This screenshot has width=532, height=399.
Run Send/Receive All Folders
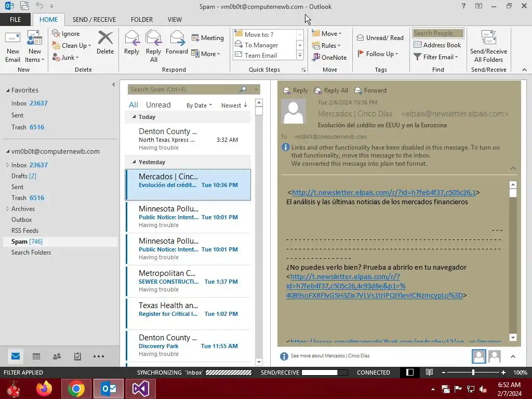[x=488, y=46]
